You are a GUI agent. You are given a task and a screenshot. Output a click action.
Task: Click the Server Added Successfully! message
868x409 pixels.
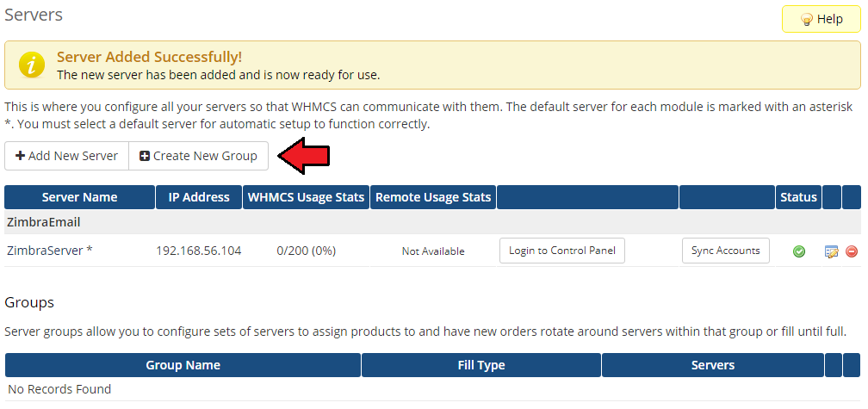[150, 57]
